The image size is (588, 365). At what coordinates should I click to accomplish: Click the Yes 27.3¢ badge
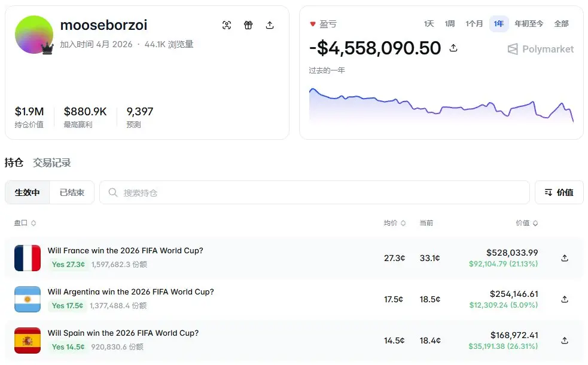coord(68,264)
